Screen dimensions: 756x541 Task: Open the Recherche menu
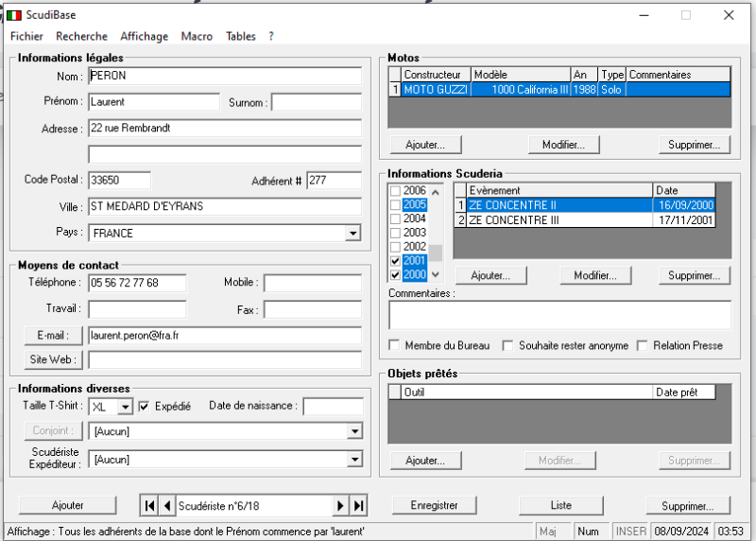81,37
